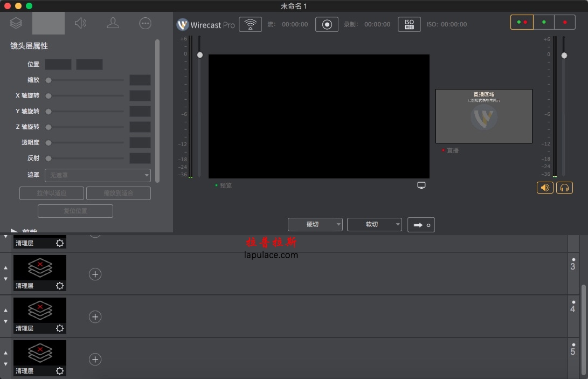Click the 拉伸以适应 button
This screenshot has height=379, width=588.
pos(52,193)
